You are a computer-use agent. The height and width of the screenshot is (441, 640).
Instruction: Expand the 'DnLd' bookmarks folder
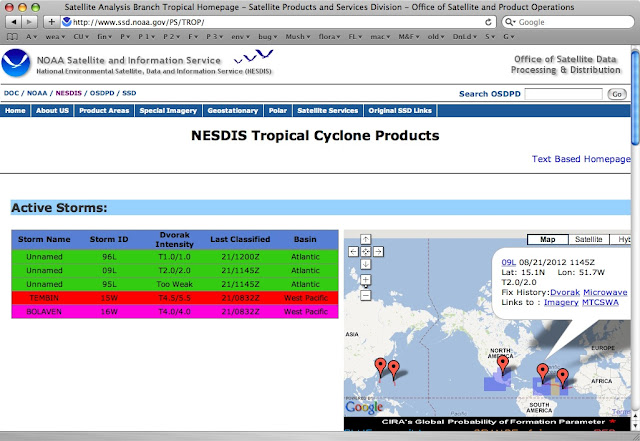pos(464,37)
